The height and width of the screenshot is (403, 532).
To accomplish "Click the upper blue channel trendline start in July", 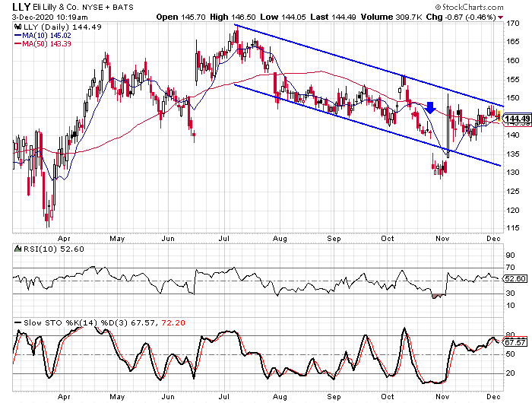I will [x=235, y=25].
